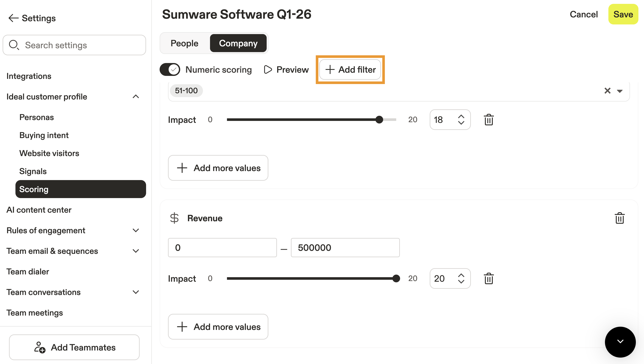Screen dimensions: 644x364
Task: Click the Preview play icon
Action: 268,69
